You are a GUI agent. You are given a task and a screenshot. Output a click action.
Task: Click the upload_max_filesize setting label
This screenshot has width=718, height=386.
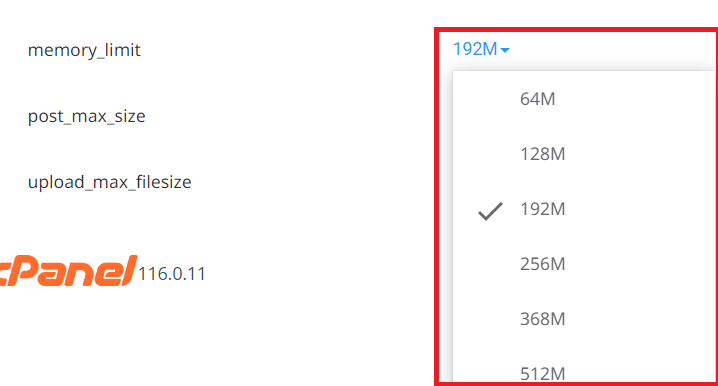109,182
